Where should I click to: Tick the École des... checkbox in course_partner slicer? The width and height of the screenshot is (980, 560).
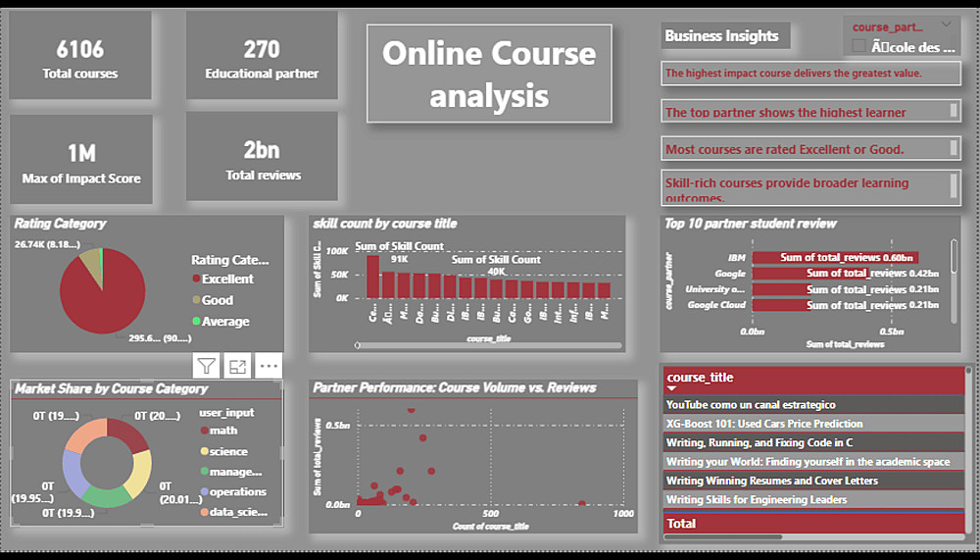[x=859, y=46]
